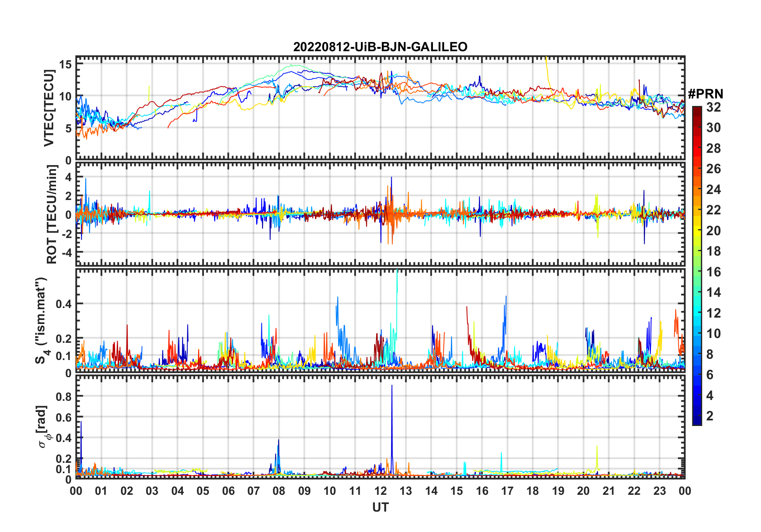Select the VTEC[TECU] y-axis label

[x=49, y=108]
